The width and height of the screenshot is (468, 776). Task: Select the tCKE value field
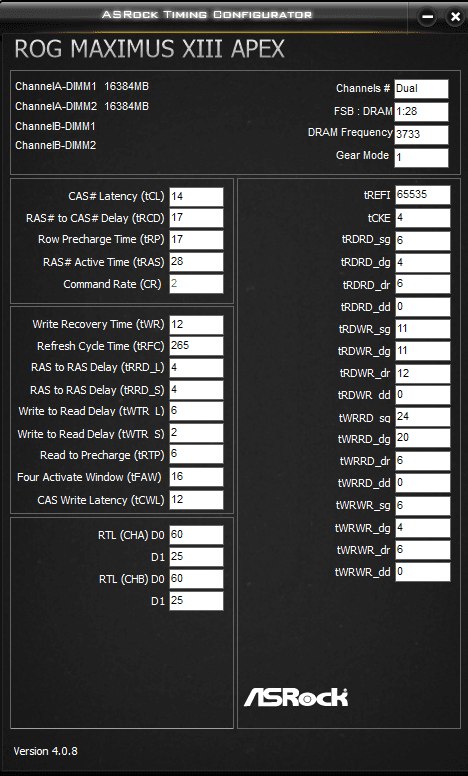tap(423, 218)
